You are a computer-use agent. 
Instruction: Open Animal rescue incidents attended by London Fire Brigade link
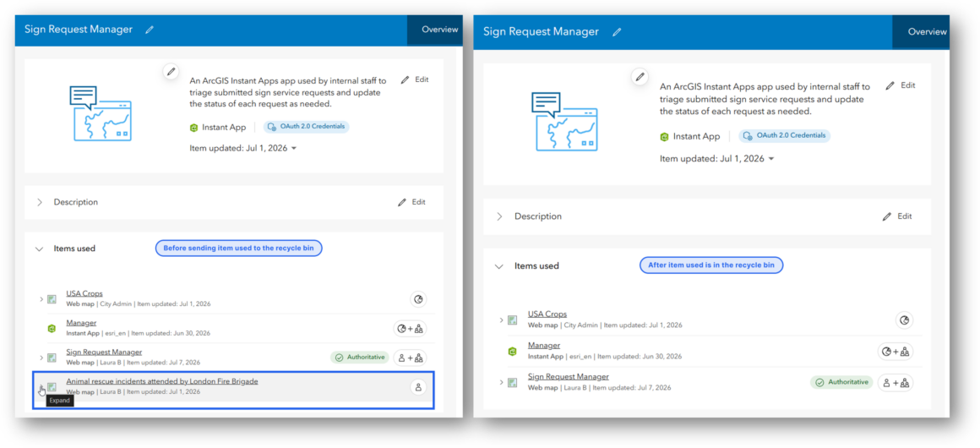point(162,381)
